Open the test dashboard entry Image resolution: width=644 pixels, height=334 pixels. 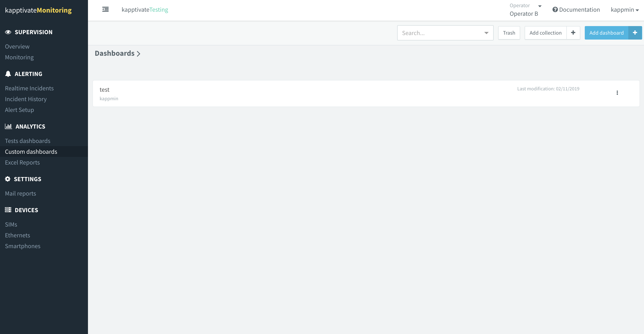(x=105, y=90)
